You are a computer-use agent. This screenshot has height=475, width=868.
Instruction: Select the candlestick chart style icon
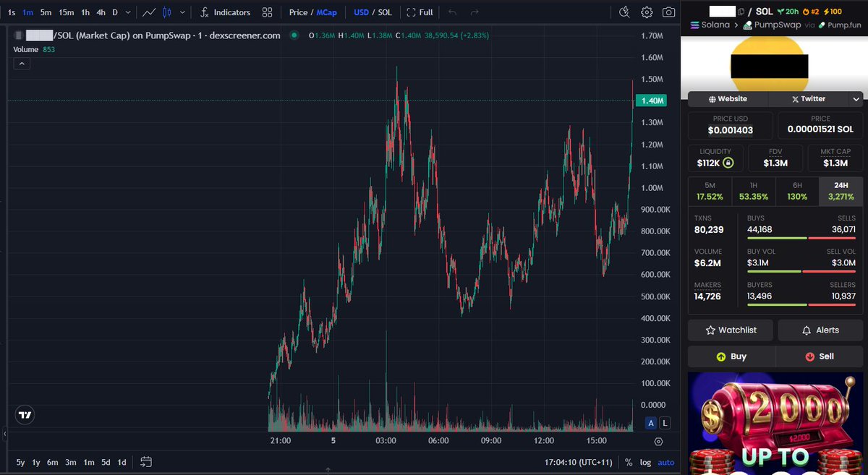pyautogui.click(x=167, y=12)
